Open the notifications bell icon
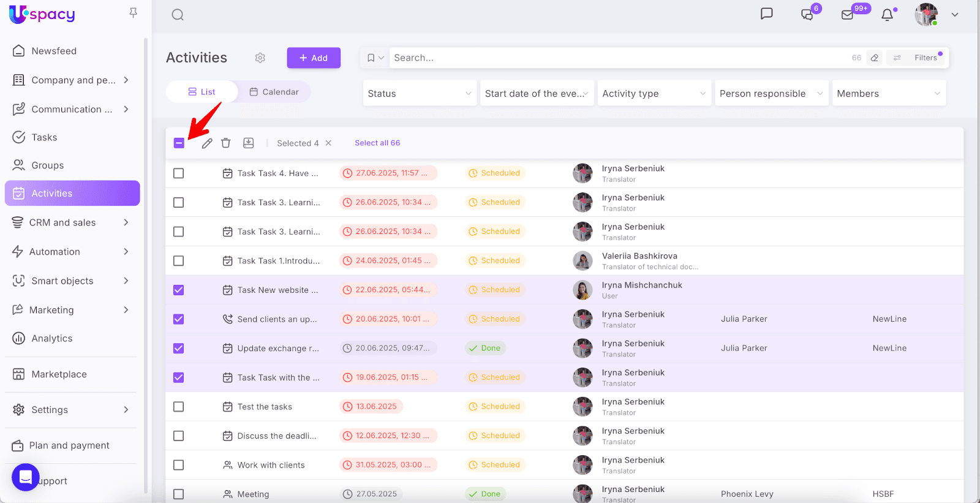Image resolution: width=980 pixels, height=503 pixels. click(887, 15)
